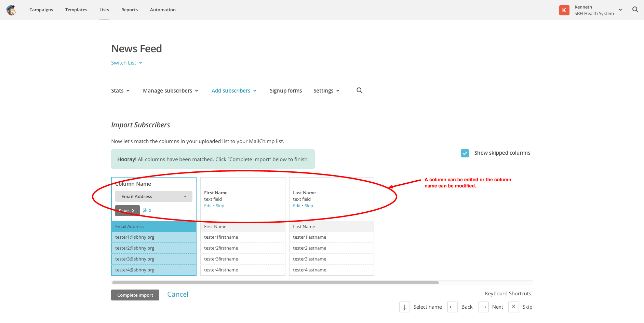Click the orange K account avatar
The height and width of the screenshot is (323, 644).
point(564,10)
